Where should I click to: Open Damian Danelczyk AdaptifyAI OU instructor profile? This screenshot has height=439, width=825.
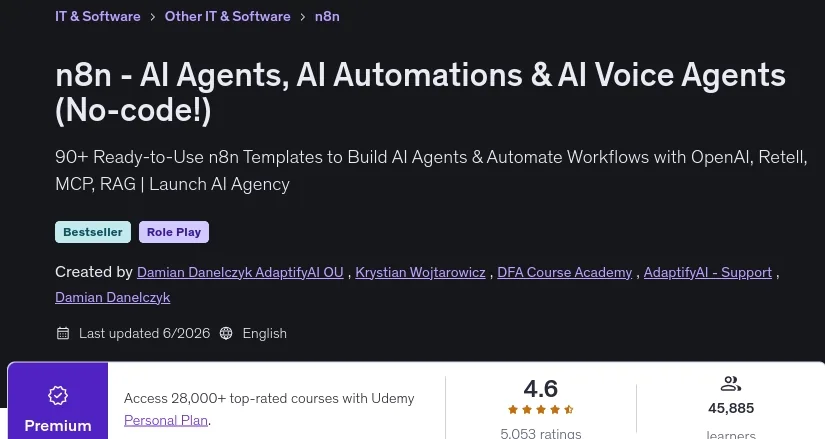(240, 272)
